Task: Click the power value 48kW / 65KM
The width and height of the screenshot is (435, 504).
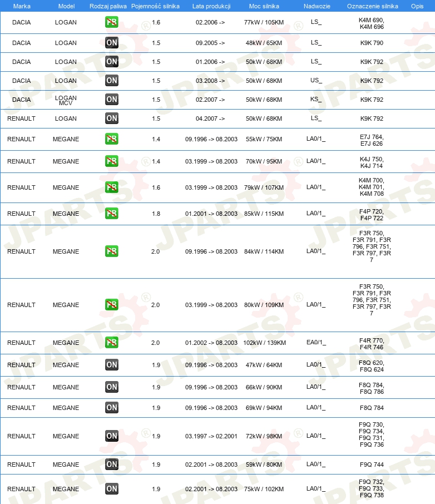Action: tap(264, 43)
